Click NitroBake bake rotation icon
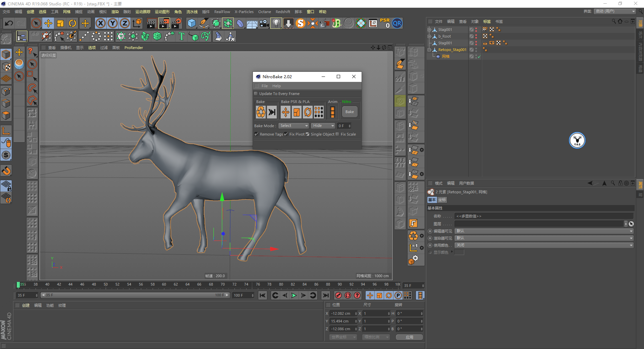The height and width of the screenshot is (349, 644). [308, 112]
